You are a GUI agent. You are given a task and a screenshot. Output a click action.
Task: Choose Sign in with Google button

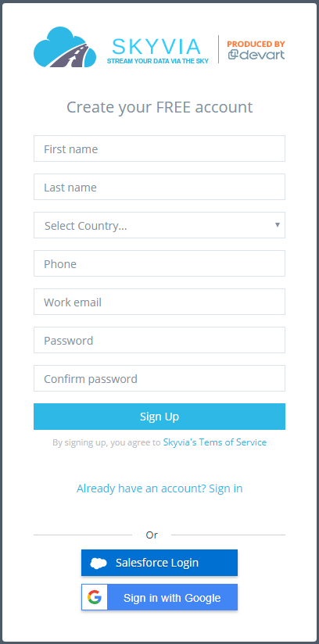(x=159, y=597)
